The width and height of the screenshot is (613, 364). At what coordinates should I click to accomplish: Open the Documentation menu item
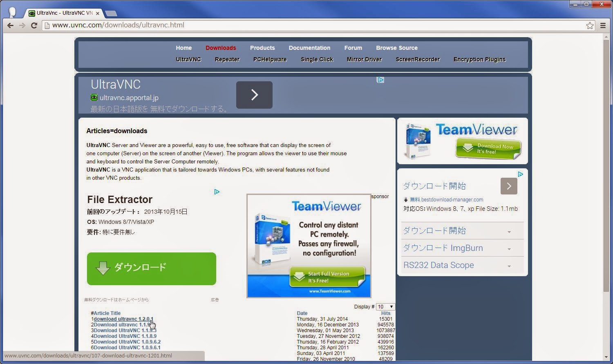(309, 48)
